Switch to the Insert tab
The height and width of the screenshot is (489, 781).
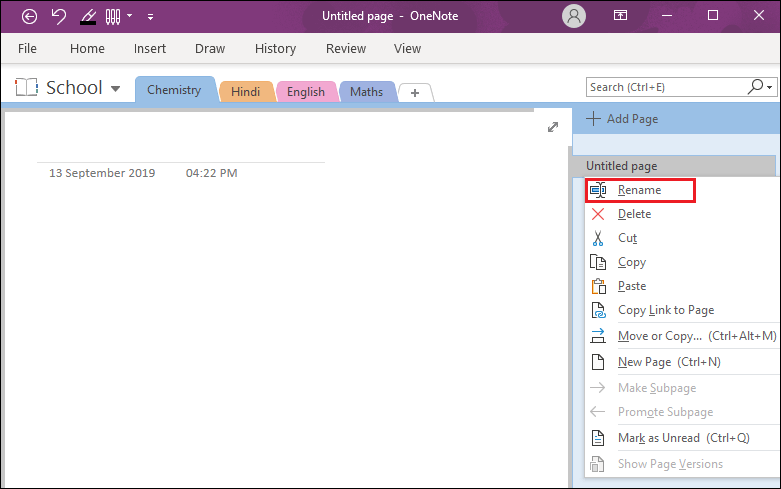click(150, 48)
